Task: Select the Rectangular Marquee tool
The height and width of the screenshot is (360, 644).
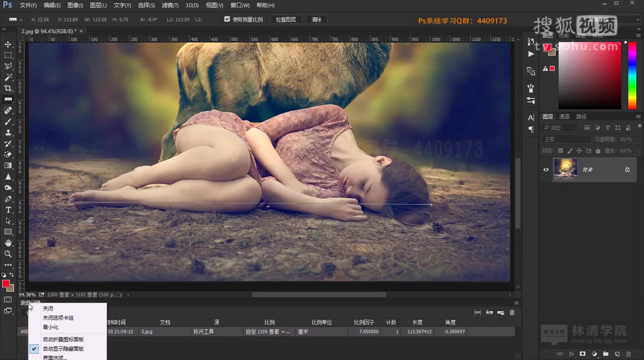Action: pyautogui.click(x=8, y=55)
